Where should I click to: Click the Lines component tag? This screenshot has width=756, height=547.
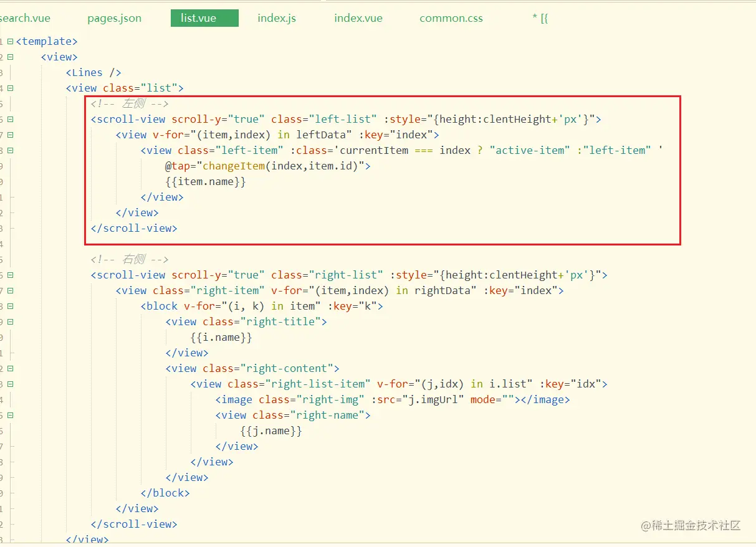click(93, 72)
